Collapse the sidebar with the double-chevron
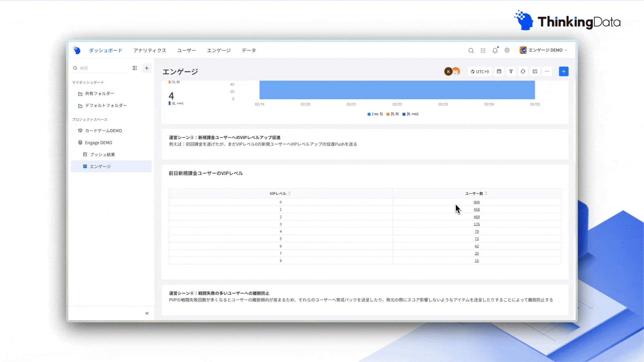This screenshot has width=644, height=362. (147, 313)
